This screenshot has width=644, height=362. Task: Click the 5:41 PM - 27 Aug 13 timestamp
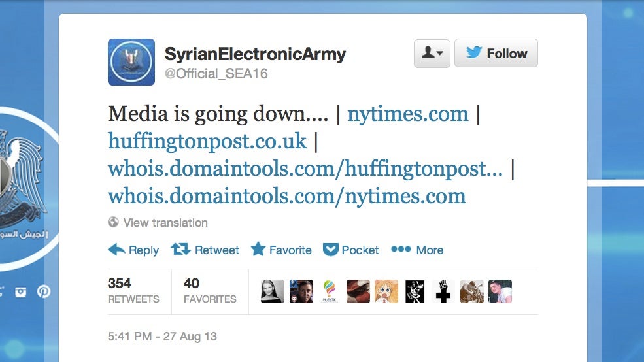point(162,337)
